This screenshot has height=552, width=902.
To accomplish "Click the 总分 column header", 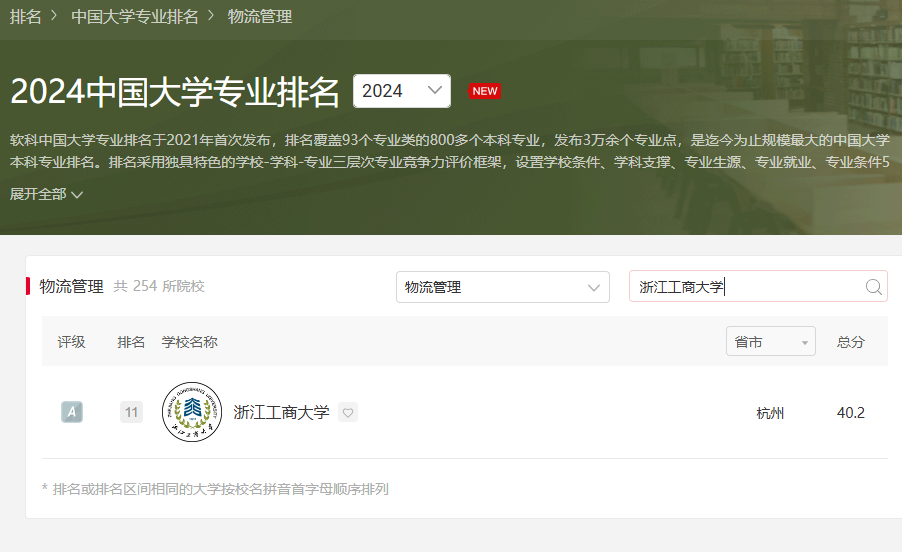I will pyautogui.click(x=850, y=342).
